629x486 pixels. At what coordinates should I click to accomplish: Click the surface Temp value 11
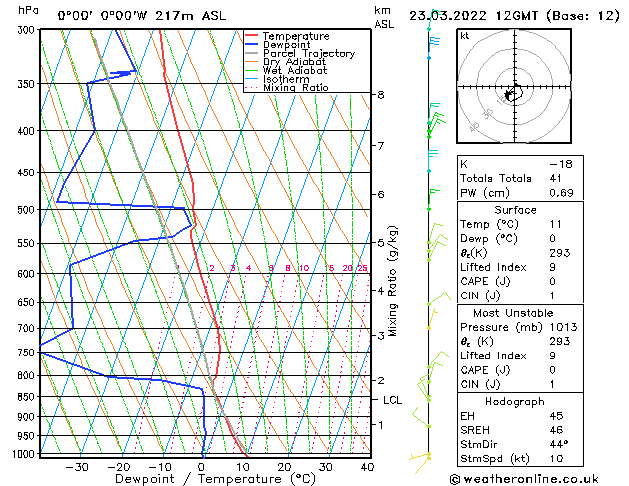point(556,224)
